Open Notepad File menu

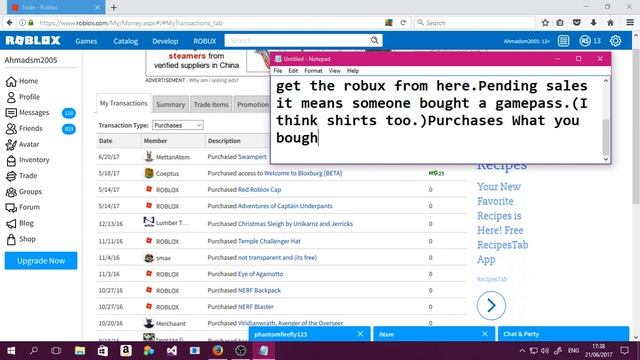click(278, 71)
